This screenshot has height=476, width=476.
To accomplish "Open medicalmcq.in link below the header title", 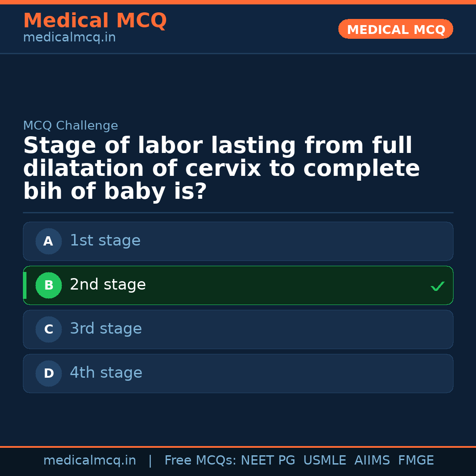I will click(x=69, y=38).
